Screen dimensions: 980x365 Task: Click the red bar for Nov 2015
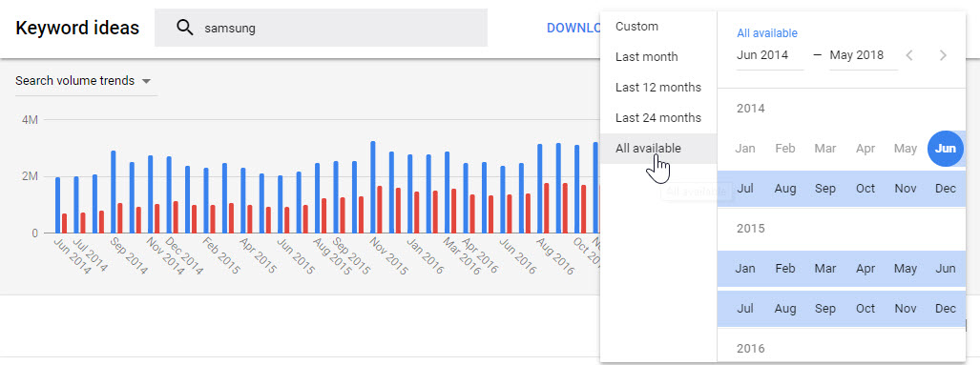[x=380, y=210]
